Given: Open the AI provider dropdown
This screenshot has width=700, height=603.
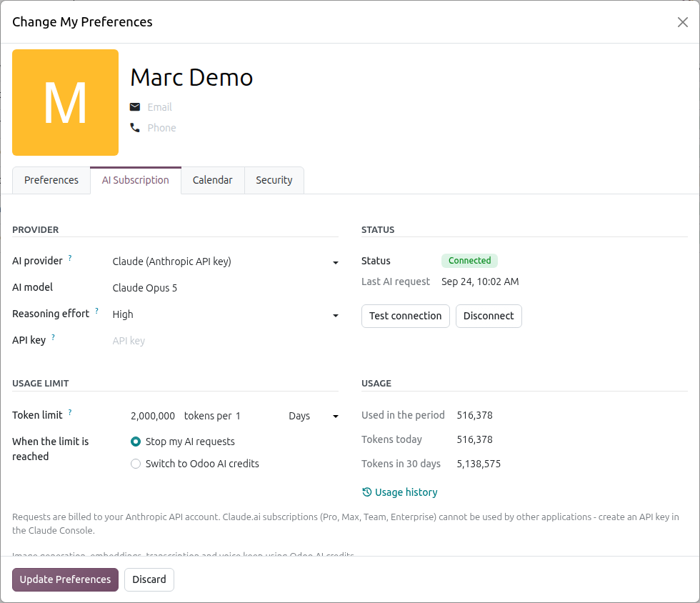Looking at the screenshot, I should click(x=226, y=261).
